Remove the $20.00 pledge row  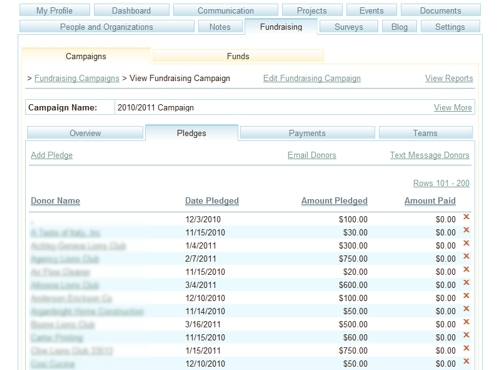click(466, 269)
